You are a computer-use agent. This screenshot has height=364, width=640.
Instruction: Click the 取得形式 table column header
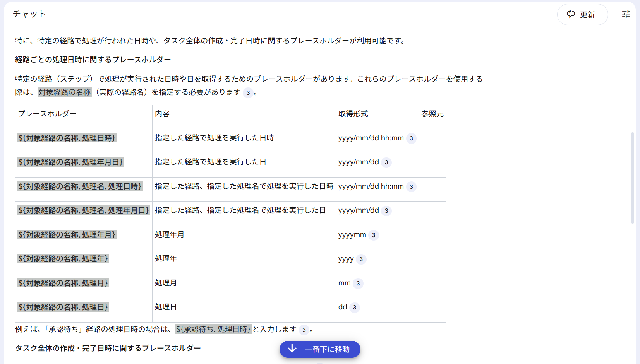[353, 114]
